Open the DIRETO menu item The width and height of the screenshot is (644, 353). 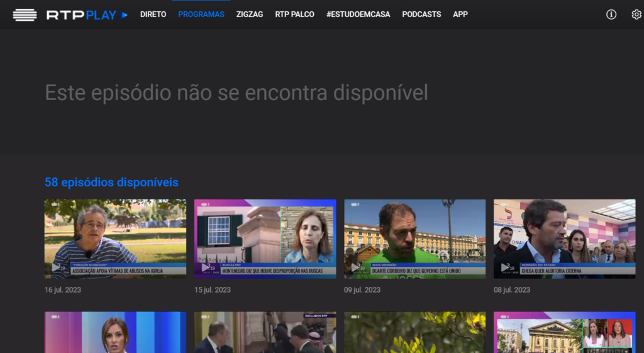coord(153,14)
